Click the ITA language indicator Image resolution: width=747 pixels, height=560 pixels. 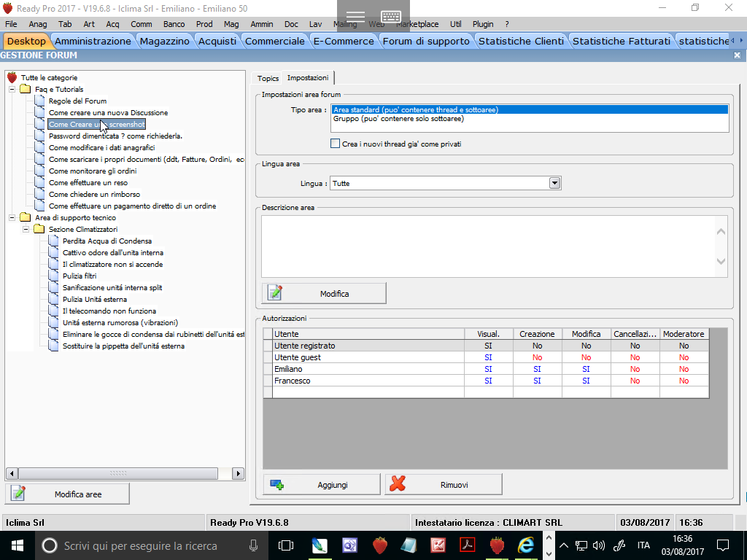pos(643,545)
